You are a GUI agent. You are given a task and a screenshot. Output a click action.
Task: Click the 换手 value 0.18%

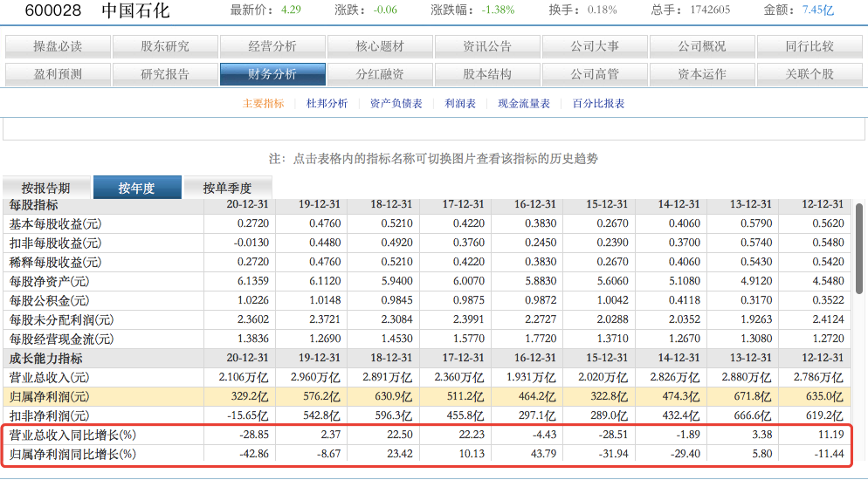pos(603,10)
